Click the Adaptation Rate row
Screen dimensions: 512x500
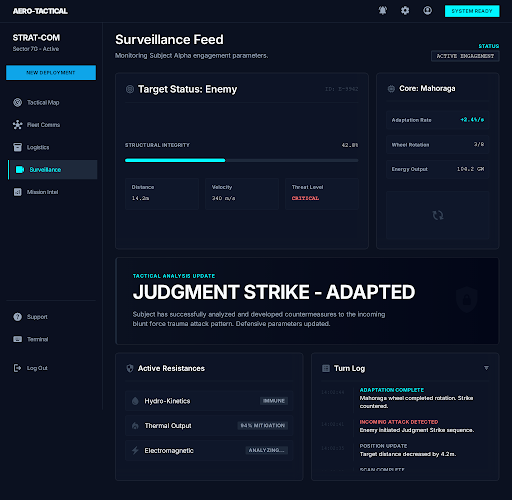pyautogui.click(x=438, y=120)
